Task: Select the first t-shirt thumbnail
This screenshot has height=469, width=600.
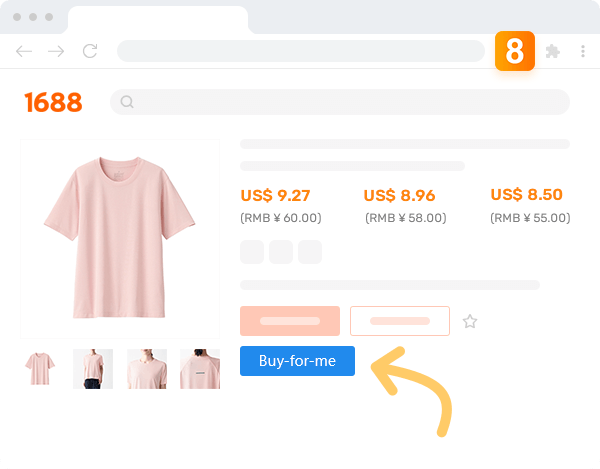Action: coord(40,369)
